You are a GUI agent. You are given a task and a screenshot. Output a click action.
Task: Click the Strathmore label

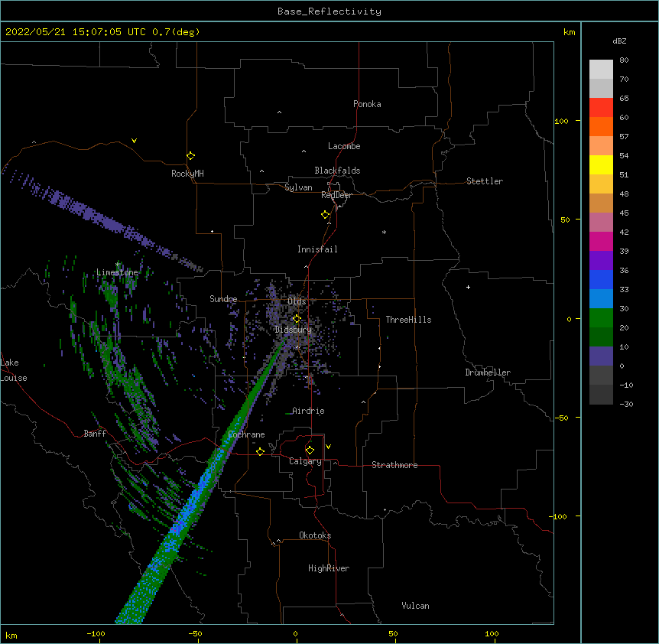394,465
